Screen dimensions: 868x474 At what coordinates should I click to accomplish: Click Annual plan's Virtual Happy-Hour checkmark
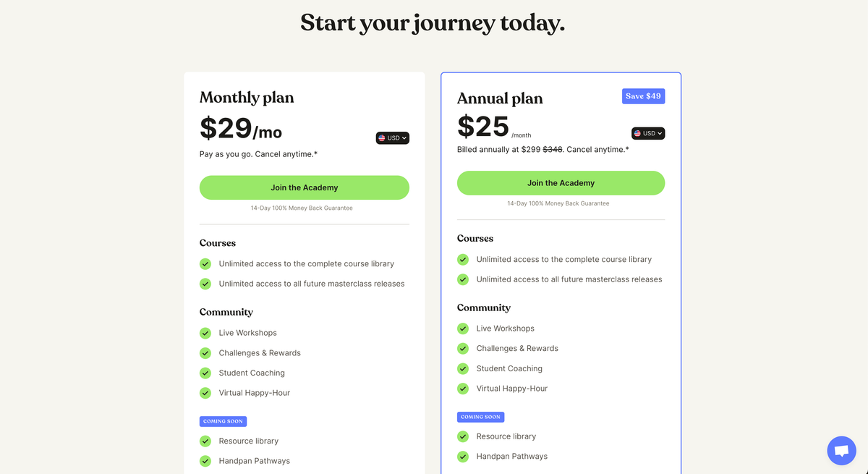pos(463,389)
